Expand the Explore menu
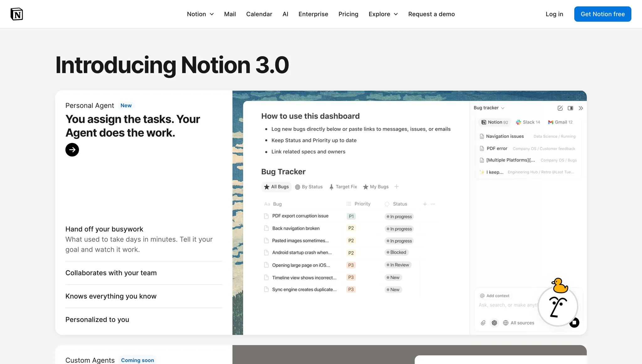This screenshot has height=364, width=642. click(383, 14)
